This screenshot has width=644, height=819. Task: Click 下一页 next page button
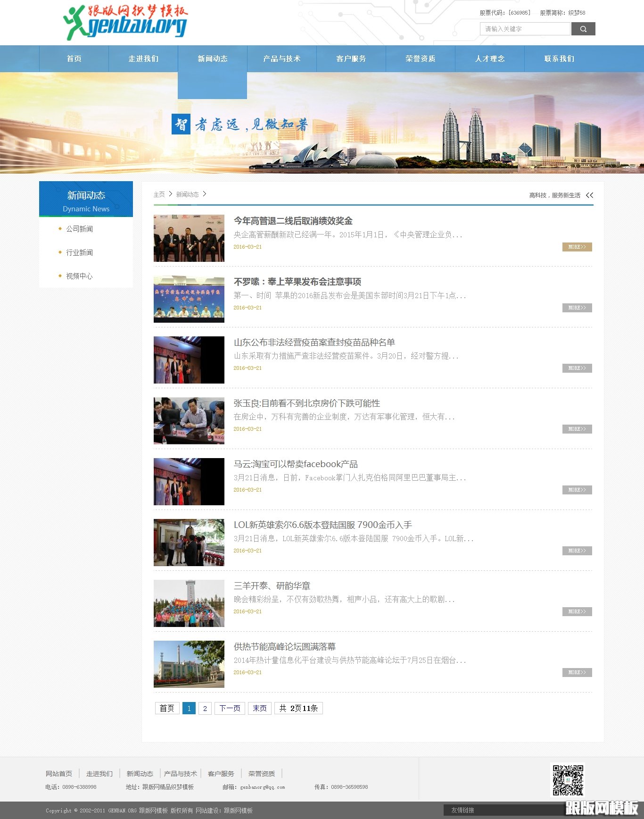point(230,708)
